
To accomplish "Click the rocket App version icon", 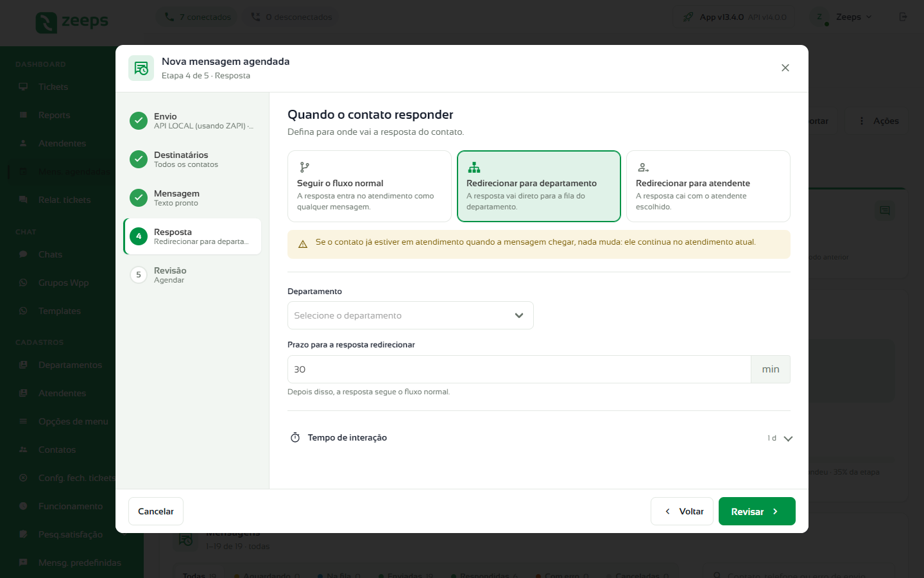I will [x=688, y=17].
